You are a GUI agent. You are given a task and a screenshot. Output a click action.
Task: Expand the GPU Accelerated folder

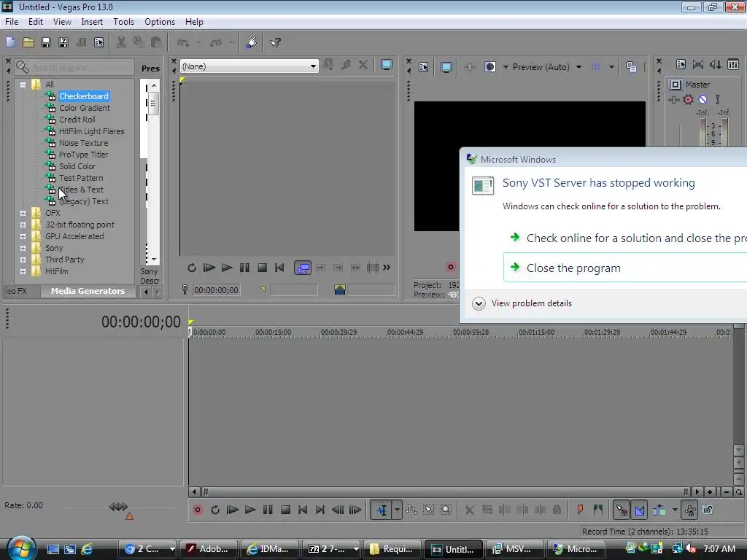point(23,236)
